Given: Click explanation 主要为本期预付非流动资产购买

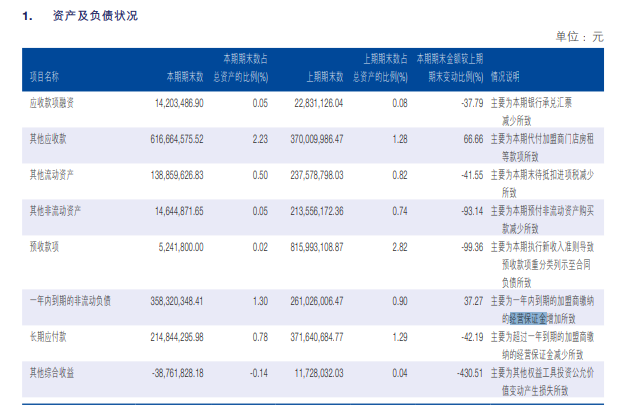Looking at the screenshot, I should click(542, 211).
